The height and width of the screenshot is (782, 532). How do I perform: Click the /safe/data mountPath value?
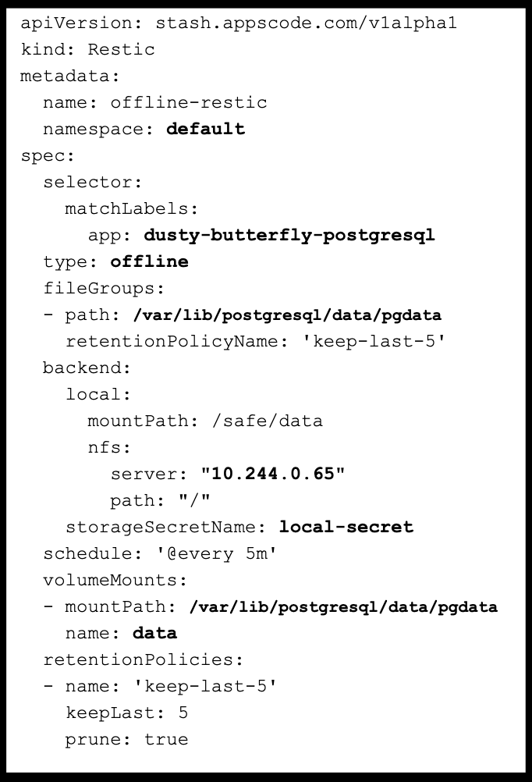(268, 421)
